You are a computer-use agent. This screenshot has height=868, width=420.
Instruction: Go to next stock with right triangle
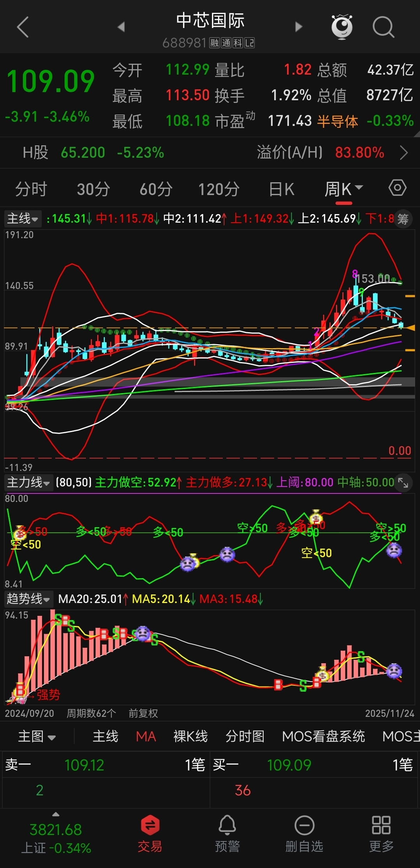[299, 27]
